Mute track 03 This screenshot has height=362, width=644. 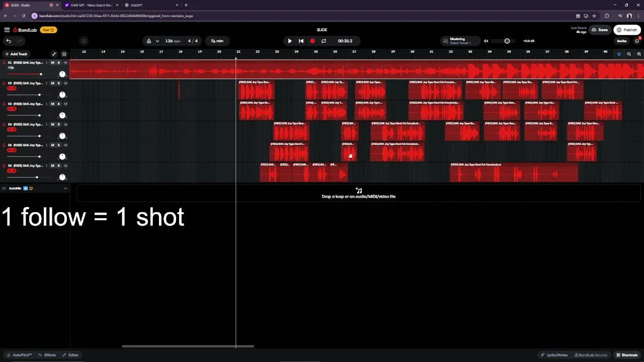click(52, 104)
